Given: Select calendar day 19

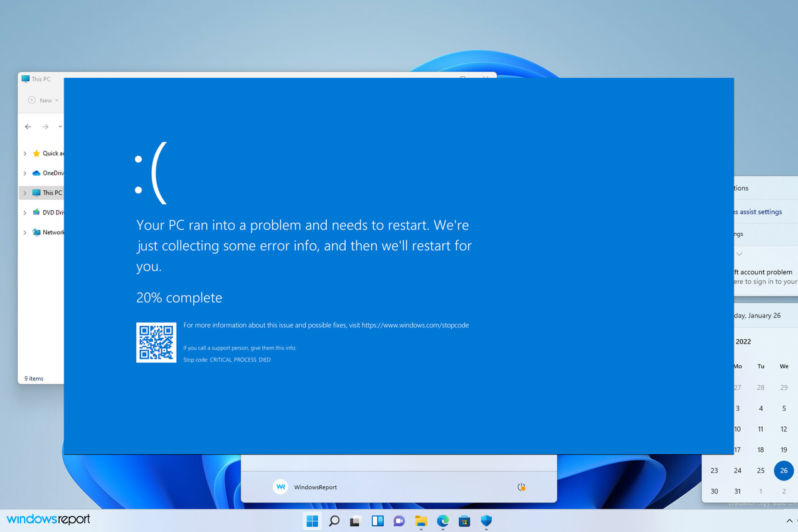Looking at the screenshot, I should (x=784, y=450).
